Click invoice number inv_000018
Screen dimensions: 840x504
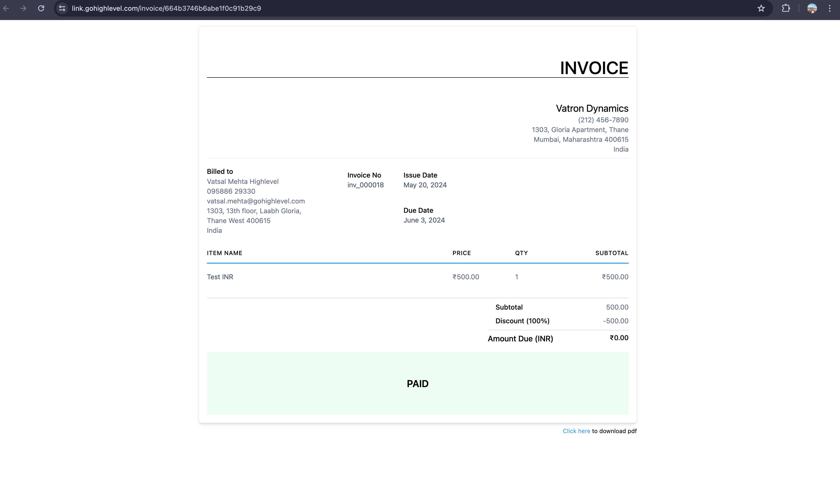[365, 185]
